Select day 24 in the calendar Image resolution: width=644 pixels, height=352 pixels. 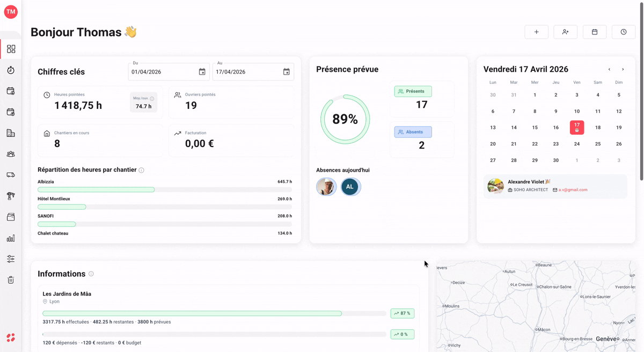(577, 144)
